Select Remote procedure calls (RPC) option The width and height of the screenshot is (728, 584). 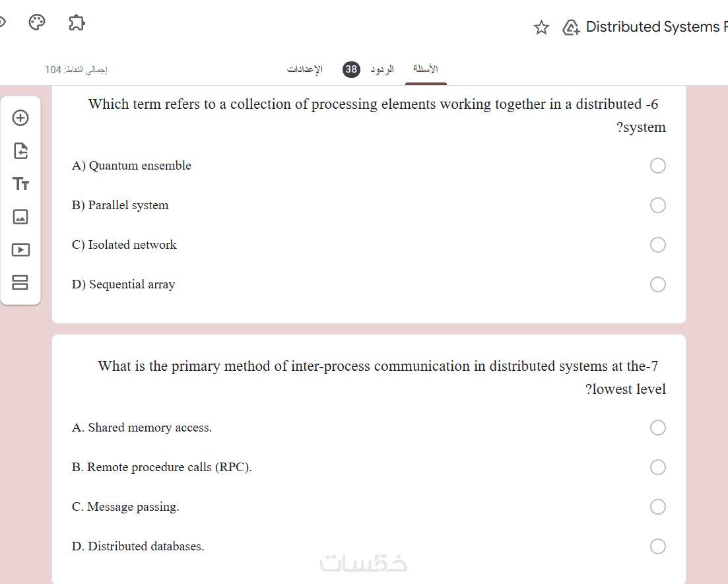pos(658,467)
